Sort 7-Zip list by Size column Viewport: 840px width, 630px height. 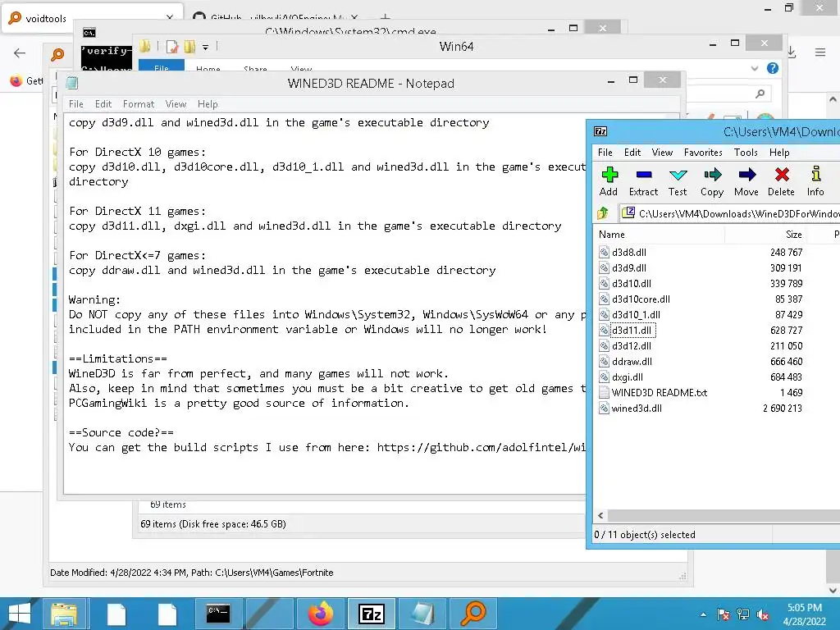coord(765,234)
